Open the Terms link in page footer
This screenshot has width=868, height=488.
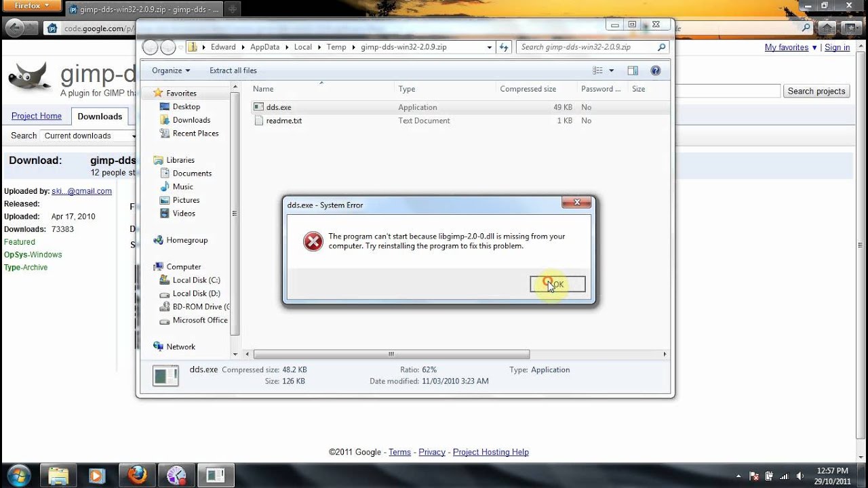point(399,452)
